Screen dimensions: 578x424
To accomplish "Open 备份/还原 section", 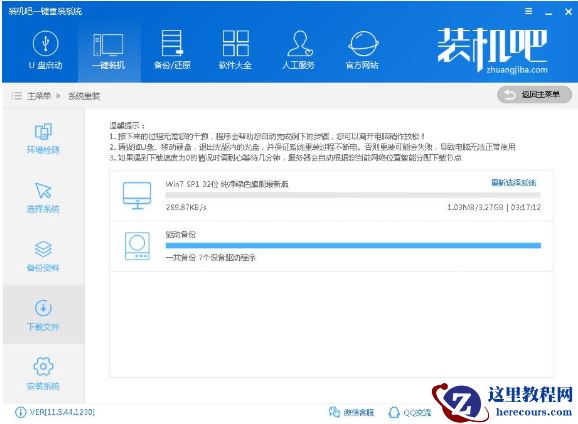I will (x=172, y=51).
